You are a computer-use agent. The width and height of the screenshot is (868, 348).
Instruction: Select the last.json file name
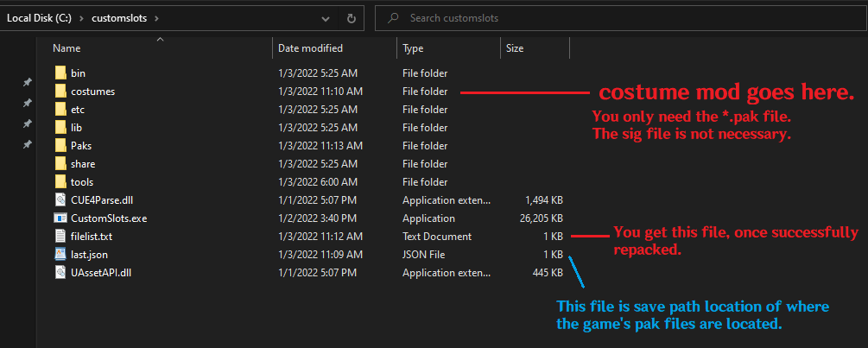tap(89, 255)
